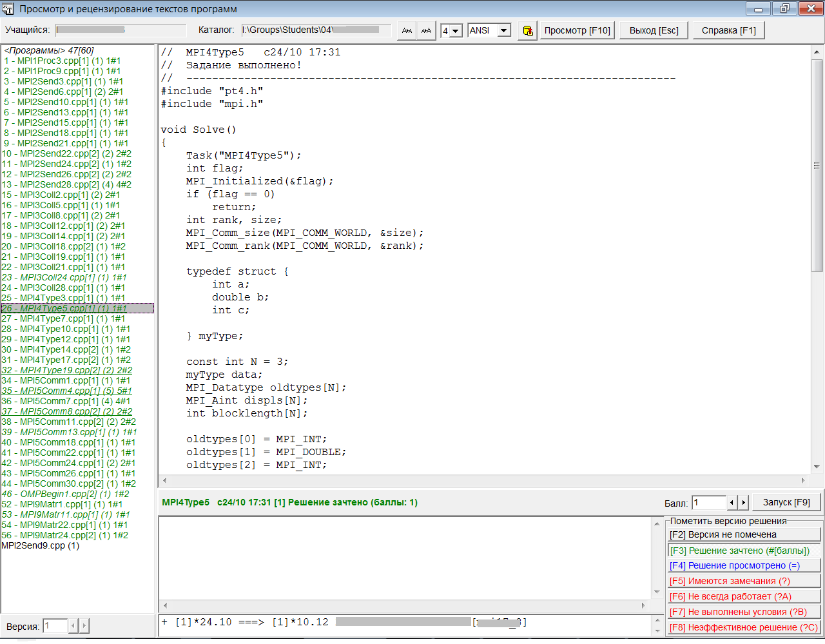The width and height of the screenshot is (825, 644).
Task: Mark solution [F7] Не выполнены условия
Action: [x=744, y=612]
